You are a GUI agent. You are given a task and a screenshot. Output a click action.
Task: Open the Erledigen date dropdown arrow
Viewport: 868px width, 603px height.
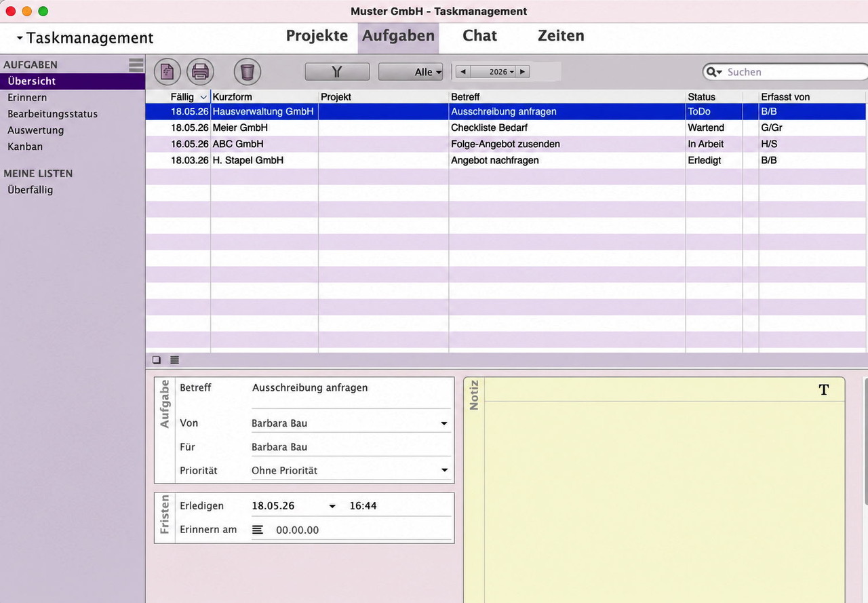[332, 506]
